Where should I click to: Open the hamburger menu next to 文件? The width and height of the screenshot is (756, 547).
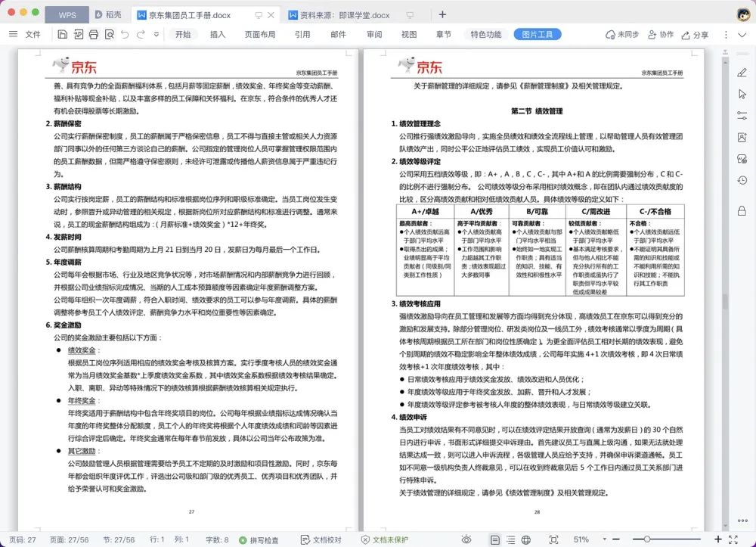(13, 34)
